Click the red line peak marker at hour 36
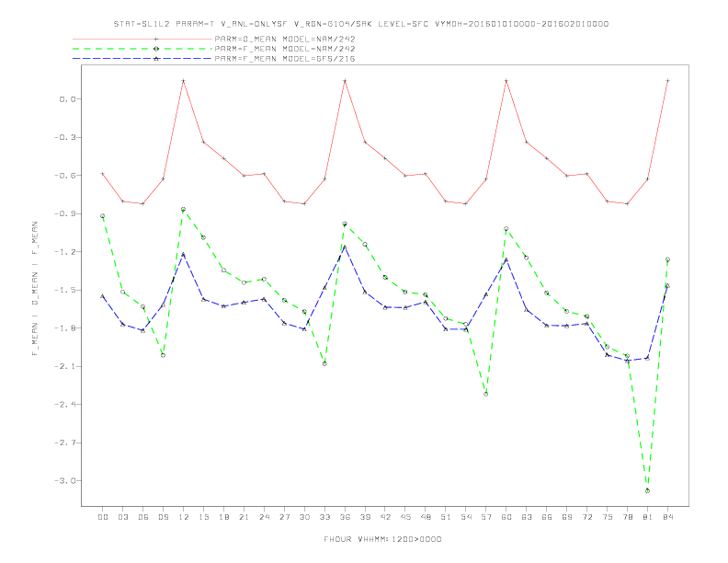 coord(345,81)
